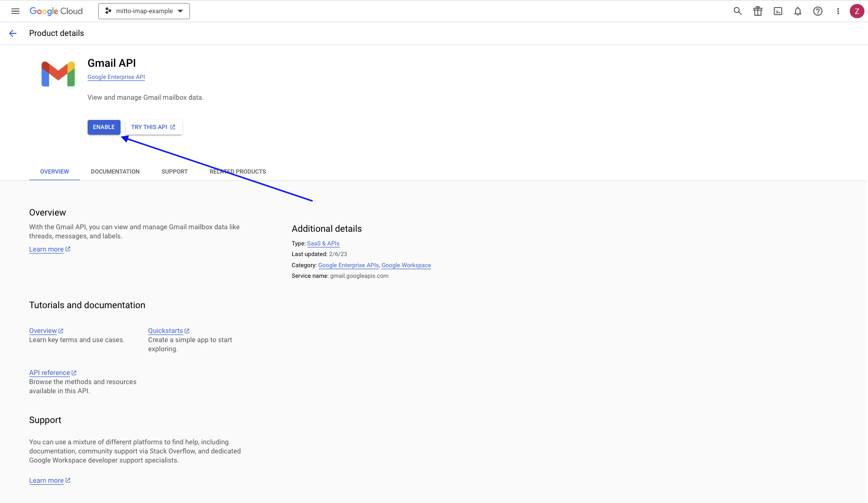Open the help question mark icon

[x=818, y=11]
